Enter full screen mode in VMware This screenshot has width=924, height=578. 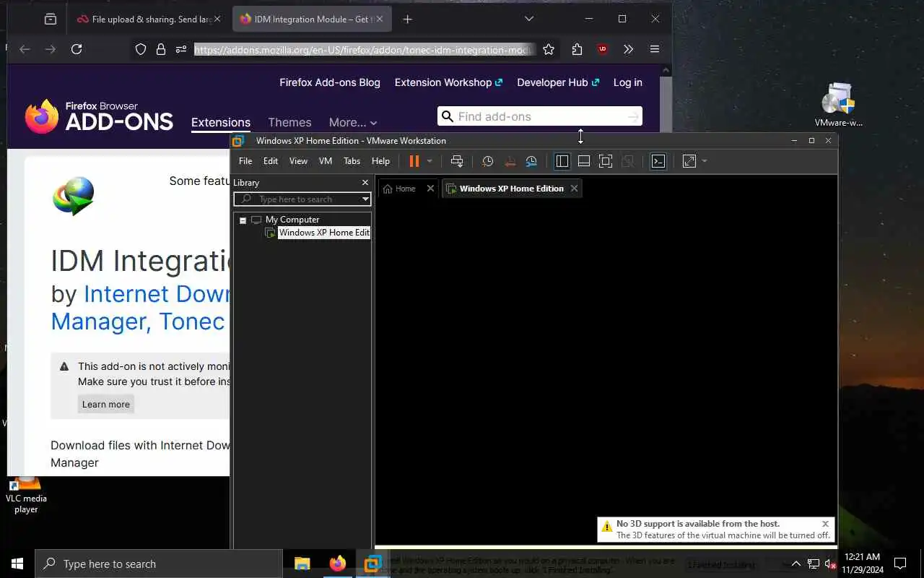[606, 161]
